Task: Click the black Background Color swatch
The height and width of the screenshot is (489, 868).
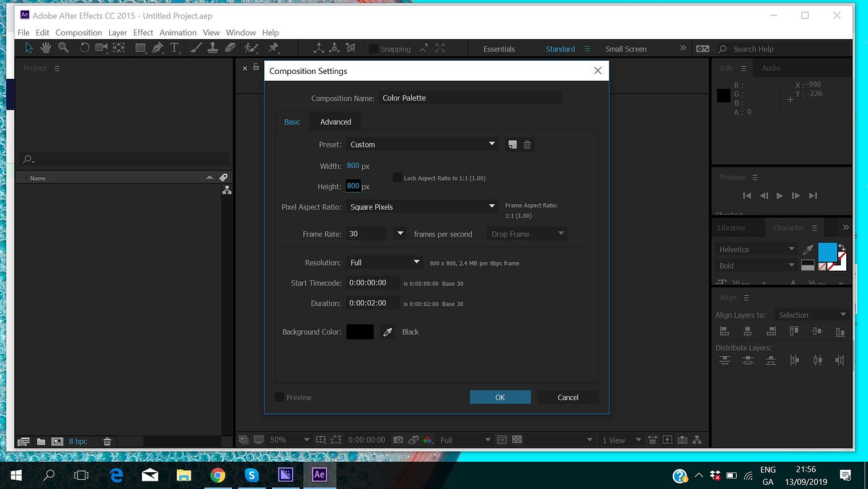Action: 360,332
